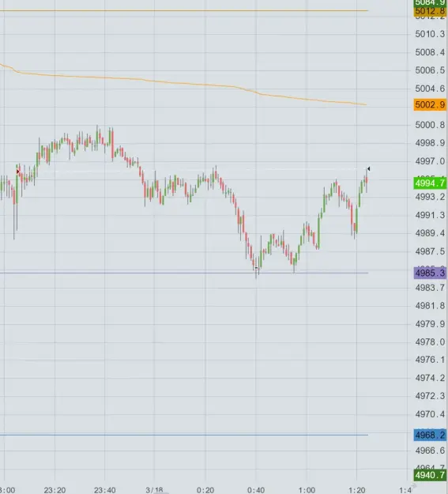This screenshot has height=494, width=448.
Task: Click the small dash marker at 0:40 low
Action: coord(257,268)
